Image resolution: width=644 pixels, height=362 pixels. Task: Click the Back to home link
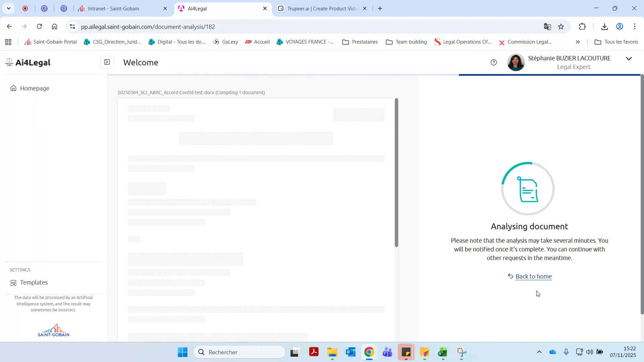[x=533, y=276]
